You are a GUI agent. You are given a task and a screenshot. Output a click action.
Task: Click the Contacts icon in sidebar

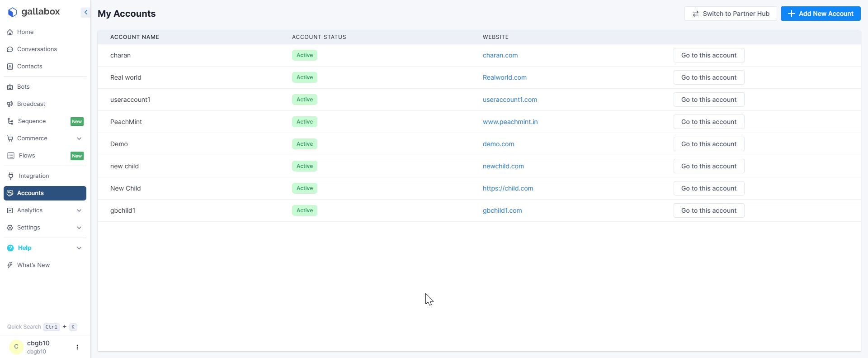[10, 67]
